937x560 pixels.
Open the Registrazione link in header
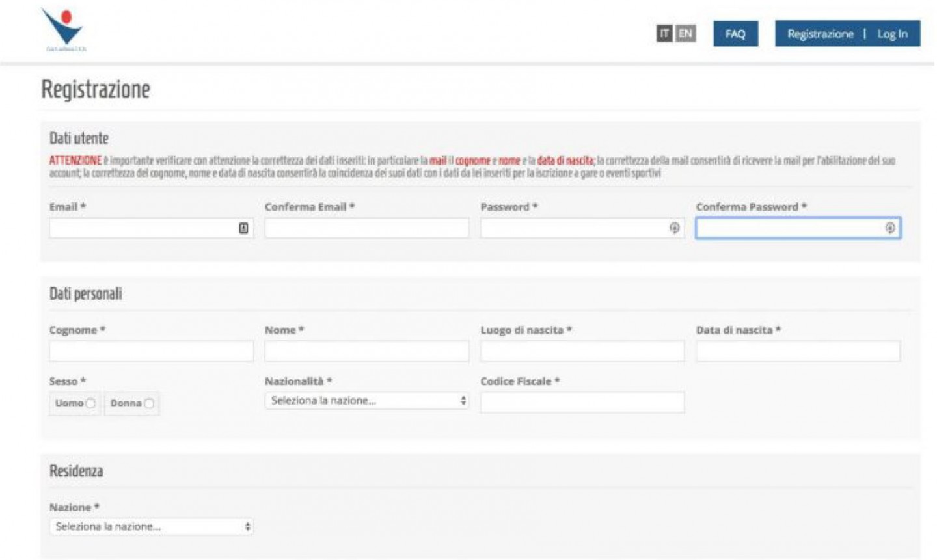pyautogui.click(x=820, y=34)
